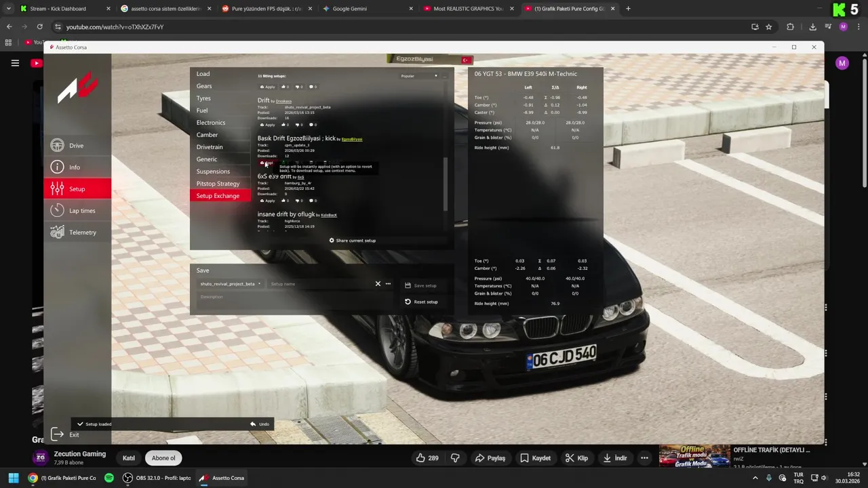The width and height of the screenshot is (868, 488).
Task: Open the Popular sort dropdown
Action: coord(419,76)
